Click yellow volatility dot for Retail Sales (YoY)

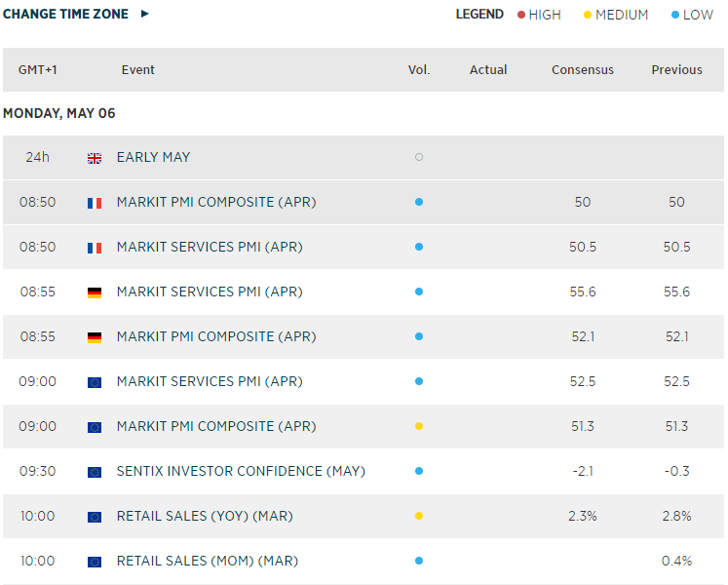pos(419,517)
